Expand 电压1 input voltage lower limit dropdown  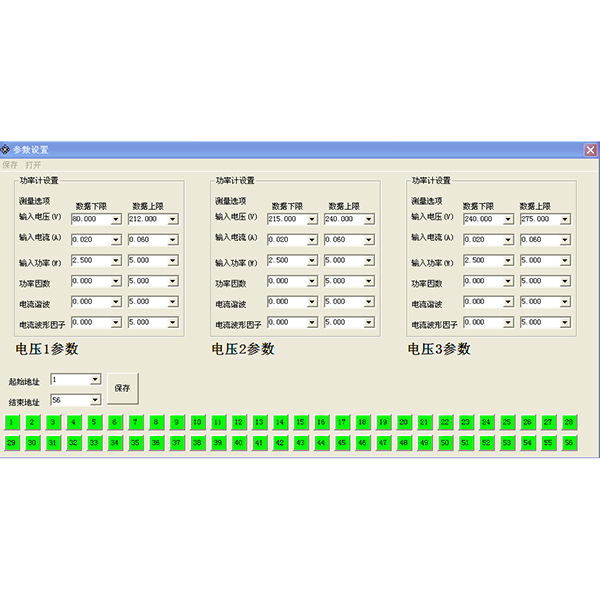point(116,219)
